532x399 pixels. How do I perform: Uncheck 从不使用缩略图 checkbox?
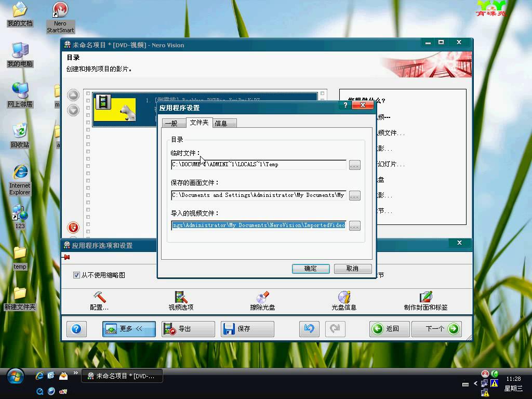[76, 275]
